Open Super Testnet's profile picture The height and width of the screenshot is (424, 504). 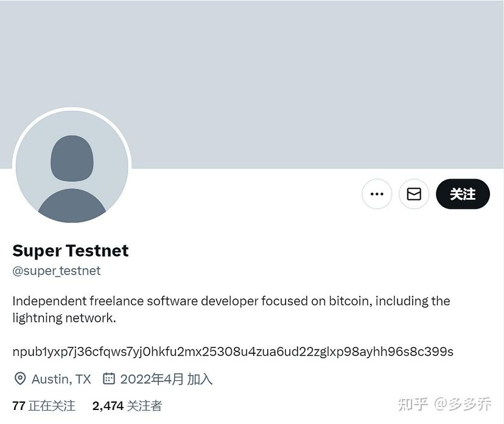pos(72,166)
